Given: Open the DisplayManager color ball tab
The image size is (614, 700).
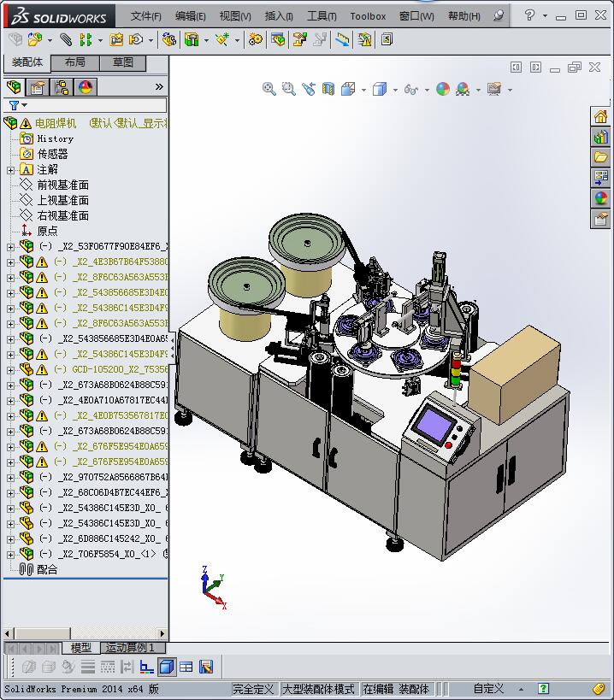Looking at the screenshot, I should (86, 87).
